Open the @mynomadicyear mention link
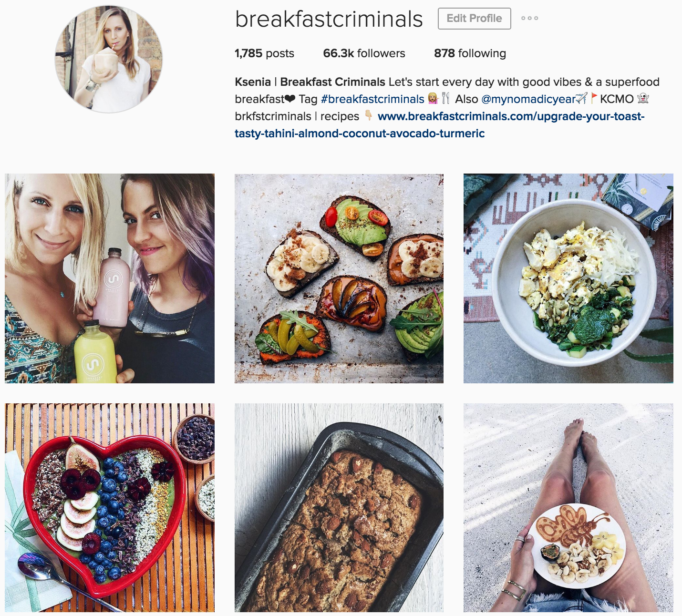This screenshot has width=682, height=616. [x=528, y=99]
